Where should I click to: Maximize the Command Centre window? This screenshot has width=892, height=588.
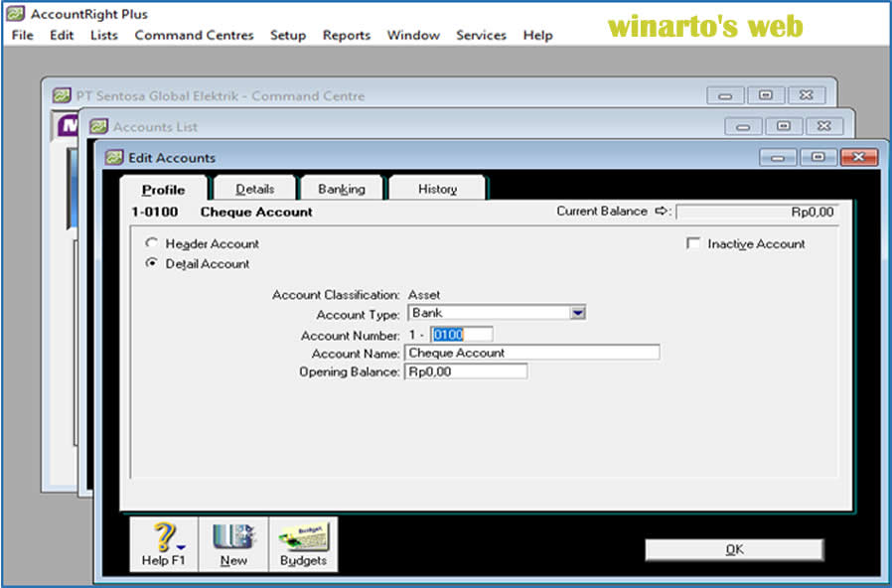pos(766,95)
